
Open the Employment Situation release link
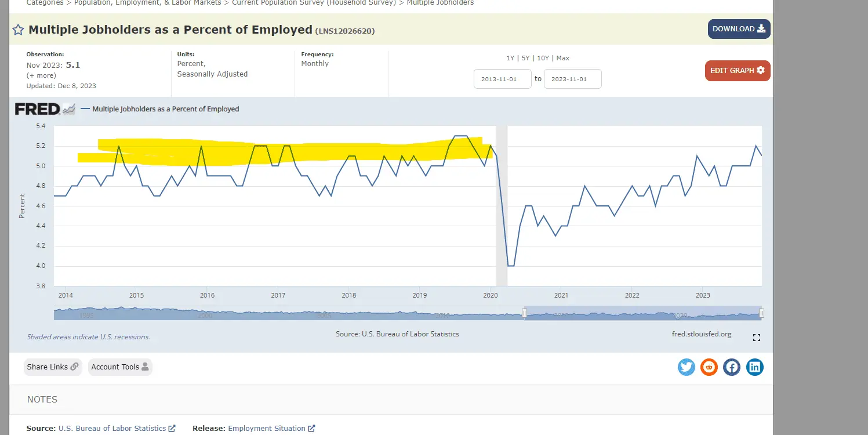pyautogui.click(x=267, y=428)
